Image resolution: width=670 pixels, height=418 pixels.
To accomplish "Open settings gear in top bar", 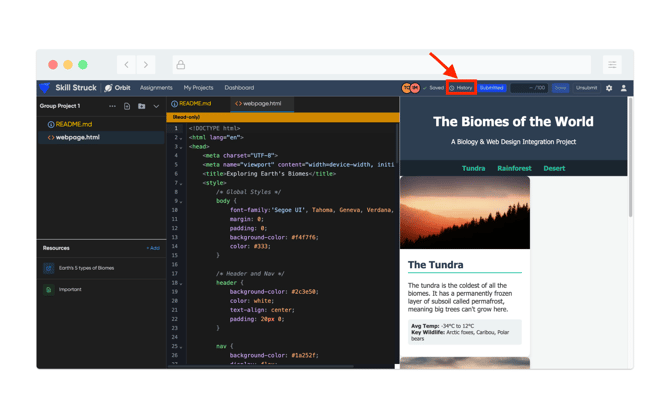I will (x=609, y=88).
